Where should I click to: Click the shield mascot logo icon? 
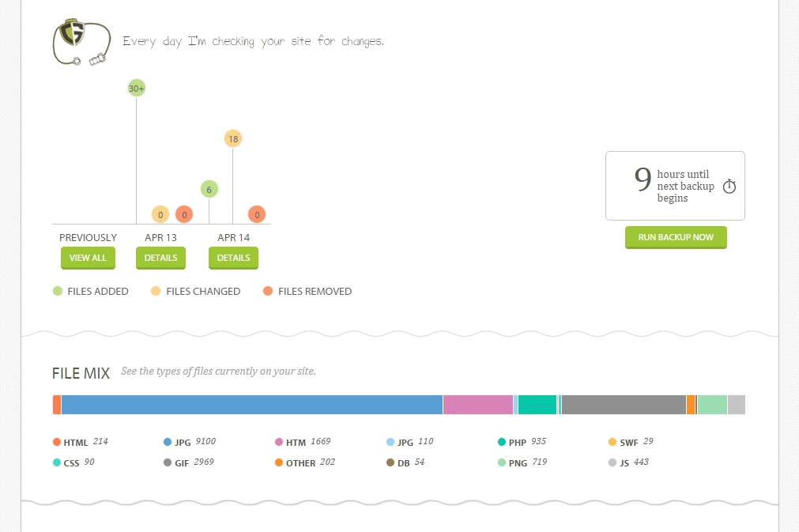tap(81, 43)
